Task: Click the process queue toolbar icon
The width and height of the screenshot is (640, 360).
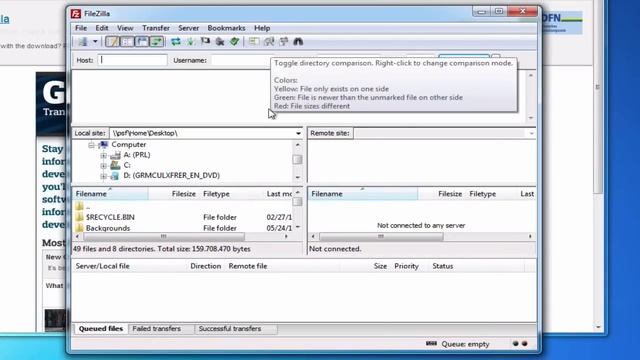Action: (191, 41)
